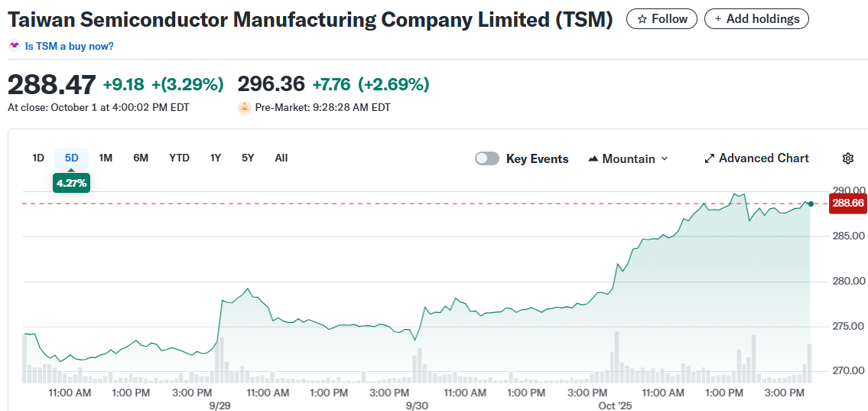Open chart settings gear icon
Screen dimensions: 868x411
coord(847,158)
